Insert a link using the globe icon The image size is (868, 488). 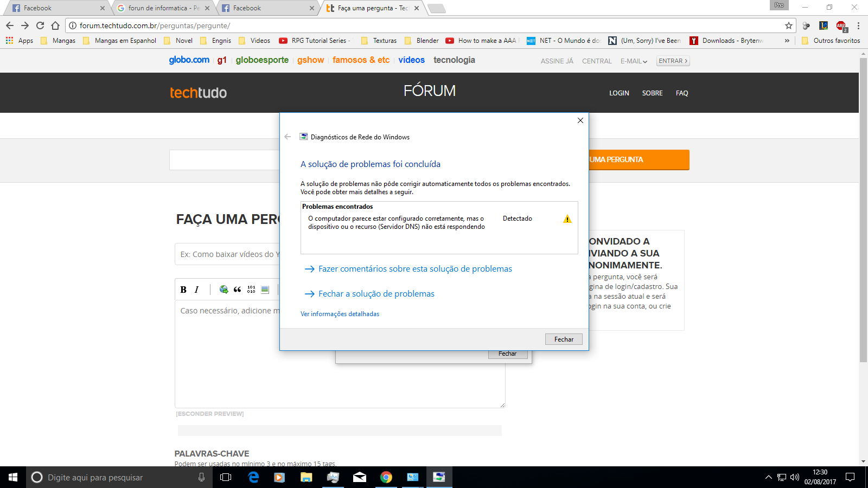(224, 290)
